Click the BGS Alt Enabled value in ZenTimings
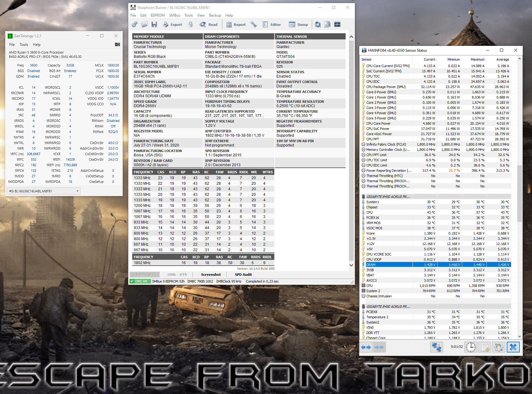532x394 pixels. tap(70, 71)
